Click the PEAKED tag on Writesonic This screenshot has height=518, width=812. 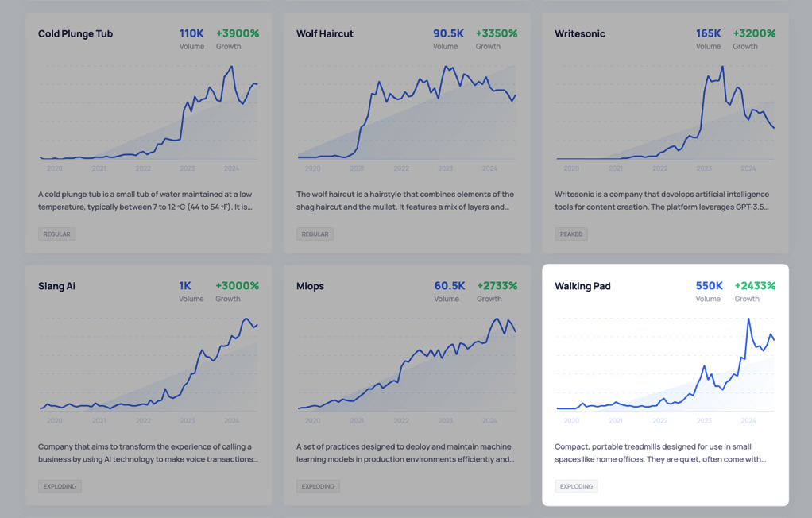571,234
